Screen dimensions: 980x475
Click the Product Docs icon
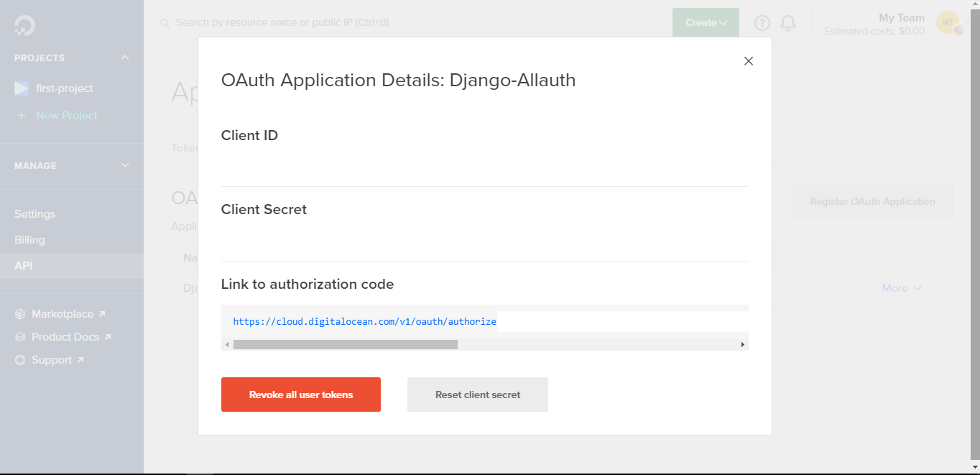(20, 337)
